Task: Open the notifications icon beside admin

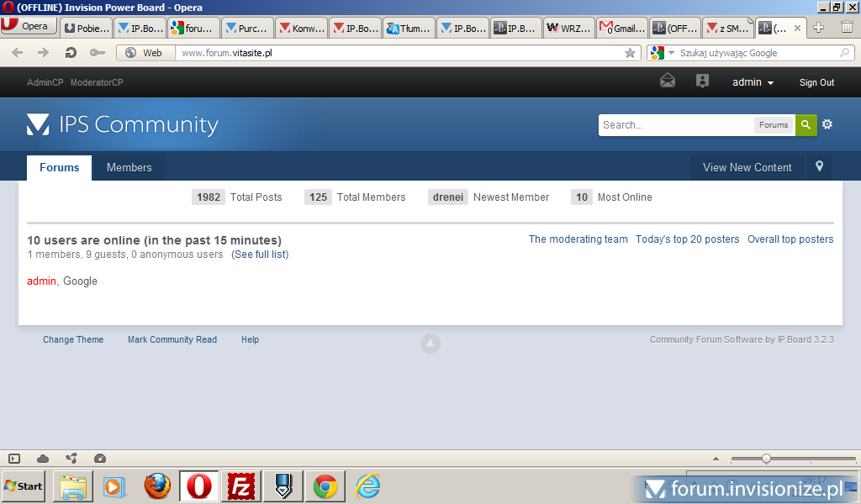Action: 702,81
